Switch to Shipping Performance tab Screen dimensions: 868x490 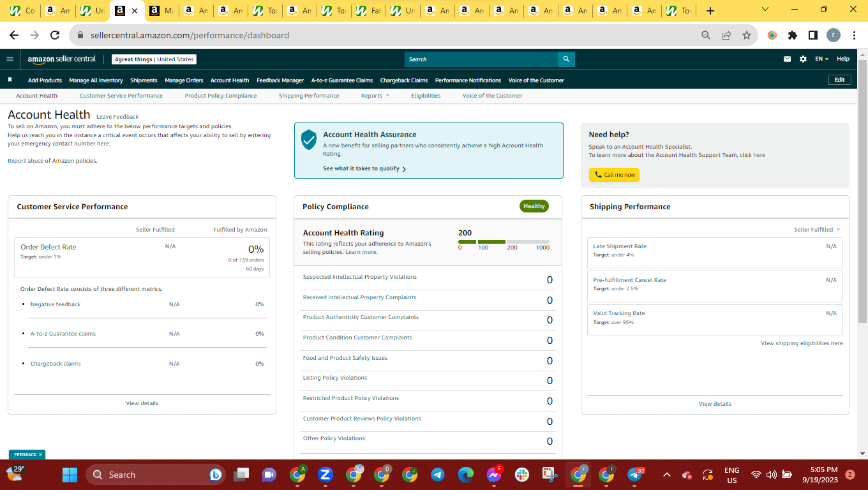309,96
